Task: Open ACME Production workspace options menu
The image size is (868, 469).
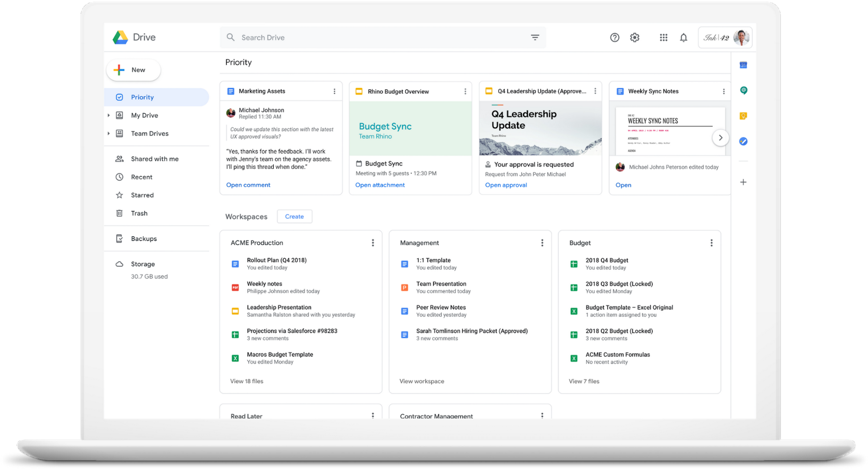Action: [x=373, y=243]
